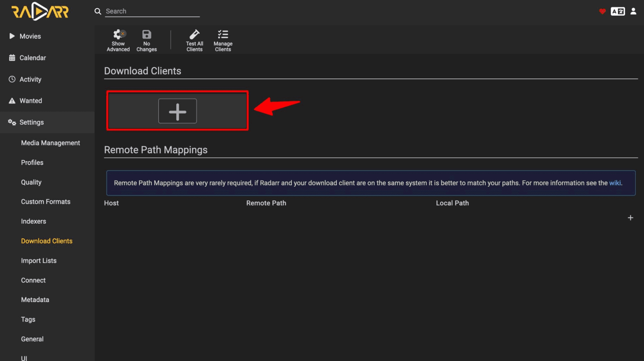Click the Show Advanced settings icon
Image resolution: width=644 pixels, height=361 pixels.
[x=118, y=34]
